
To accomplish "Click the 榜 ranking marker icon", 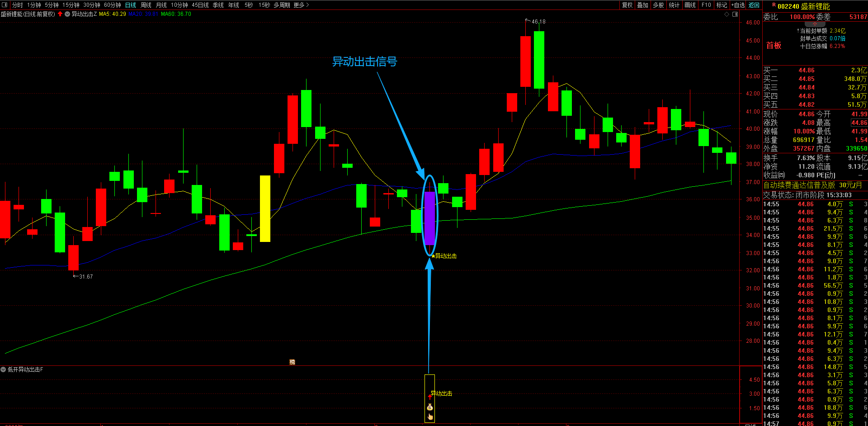I will [x=292, y=362].
